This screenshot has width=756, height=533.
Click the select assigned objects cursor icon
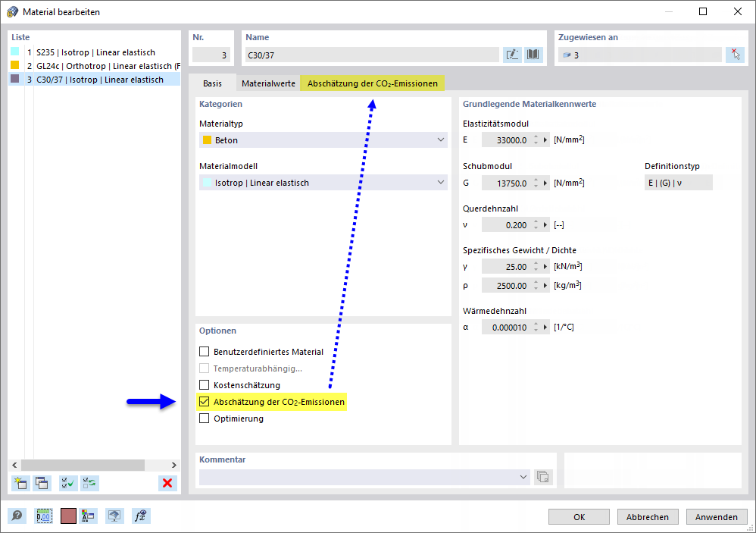(x=736, y=55)
